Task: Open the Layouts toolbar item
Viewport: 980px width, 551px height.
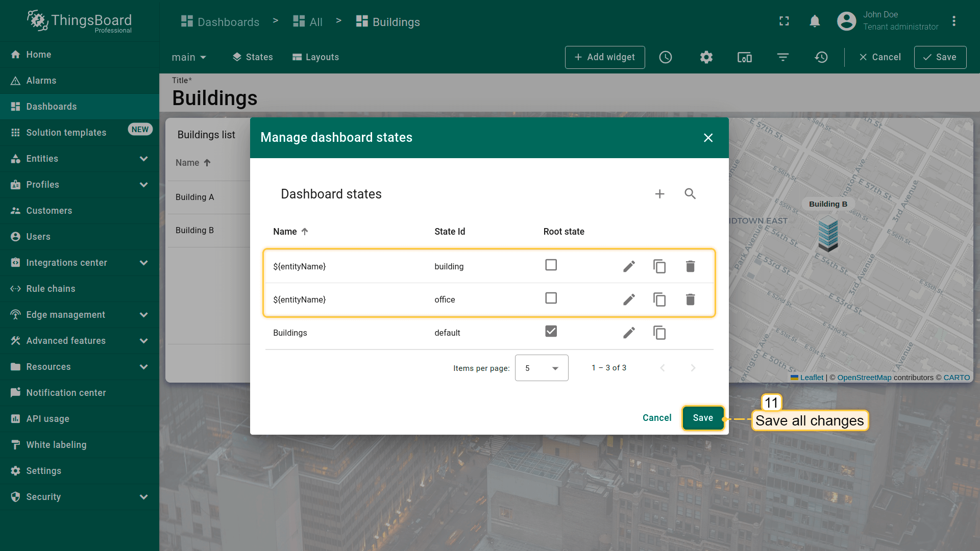Action: 315,57
